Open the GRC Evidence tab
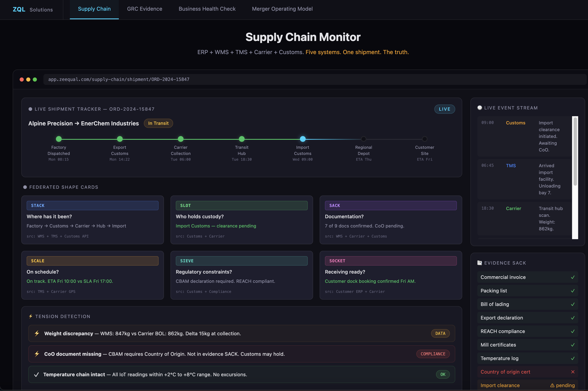The height and width of the screenshot is (391, 588). 145,9
